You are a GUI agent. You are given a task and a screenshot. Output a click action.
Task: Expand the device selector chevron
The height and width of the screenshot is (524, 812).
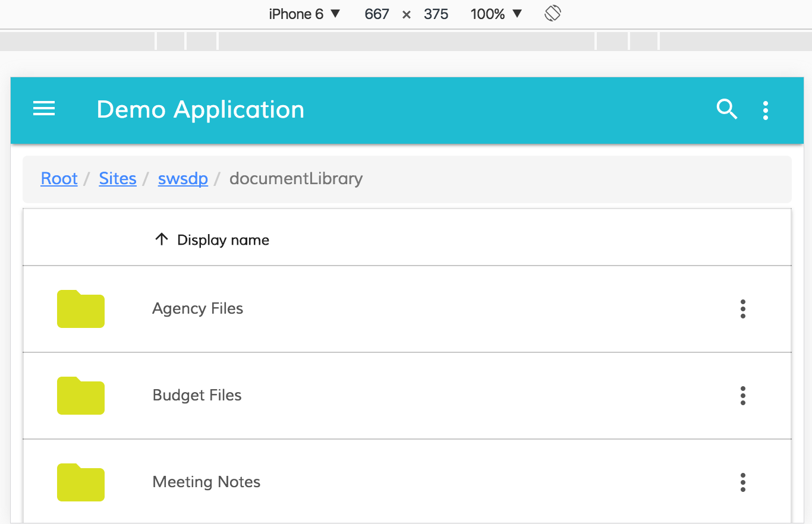(x=336, y=14)
